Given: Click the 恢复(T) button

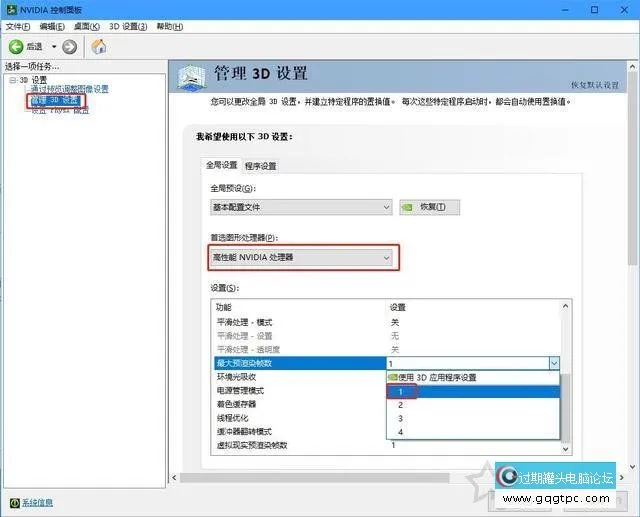Looking at the screenshot, I should (429, 207).
